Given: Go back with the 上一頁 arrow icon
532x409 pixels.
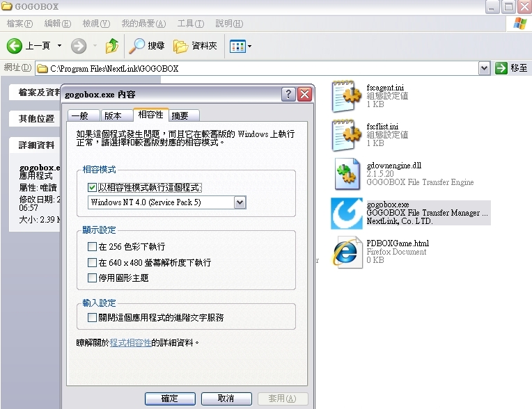Looking at the screenshot, I should (14, 46).
